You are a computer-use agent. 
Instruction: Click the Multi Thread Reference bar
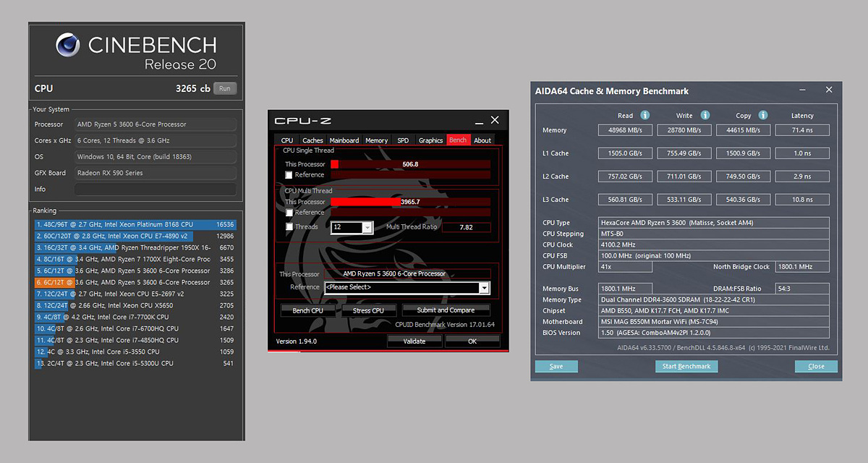pos(410,213)
